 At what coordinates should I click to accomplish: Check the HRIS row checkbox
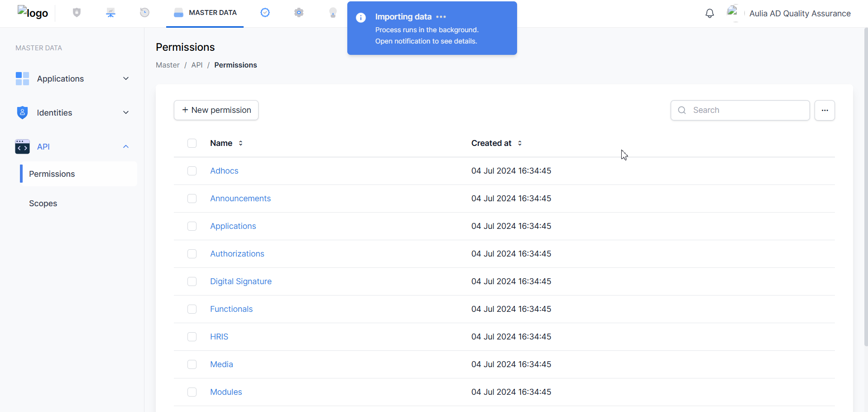192,337
